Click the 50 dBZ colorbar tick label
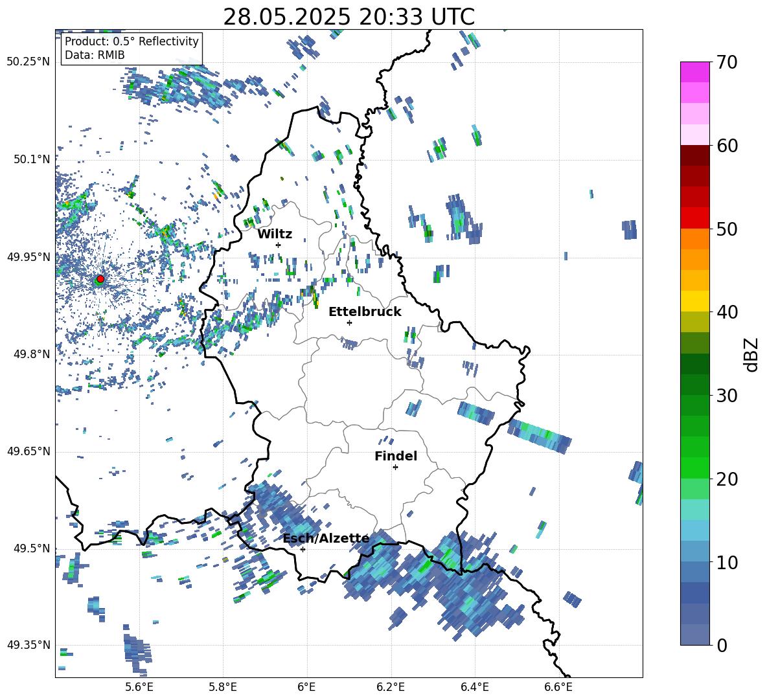767x700 pixels. tap(727, 229)
